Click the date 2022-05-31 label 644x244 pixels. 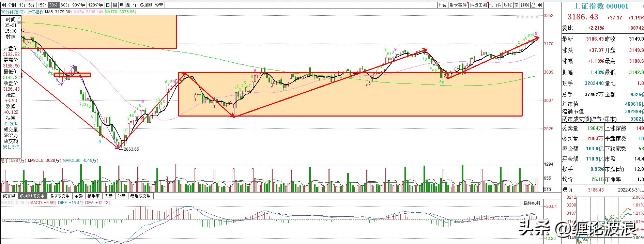(630, 190)
